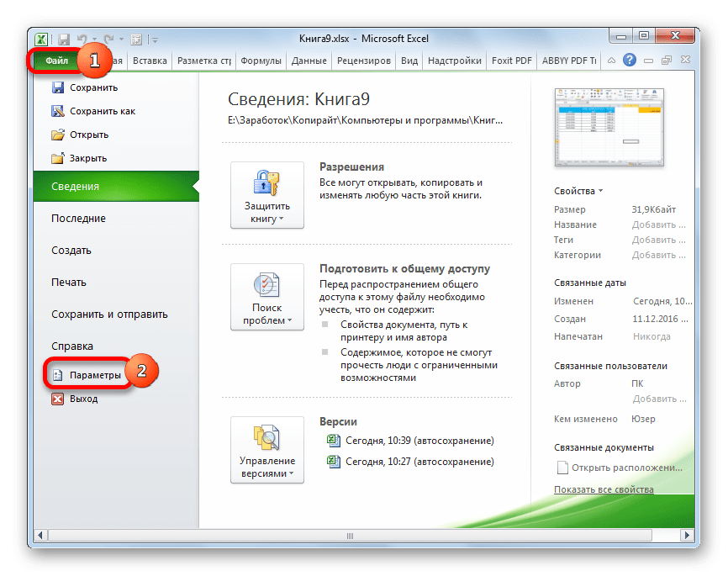Viewport: 728px width, 576px height.
Task: Minimize the ribbon with the caret icon
Action: point(612,60)
